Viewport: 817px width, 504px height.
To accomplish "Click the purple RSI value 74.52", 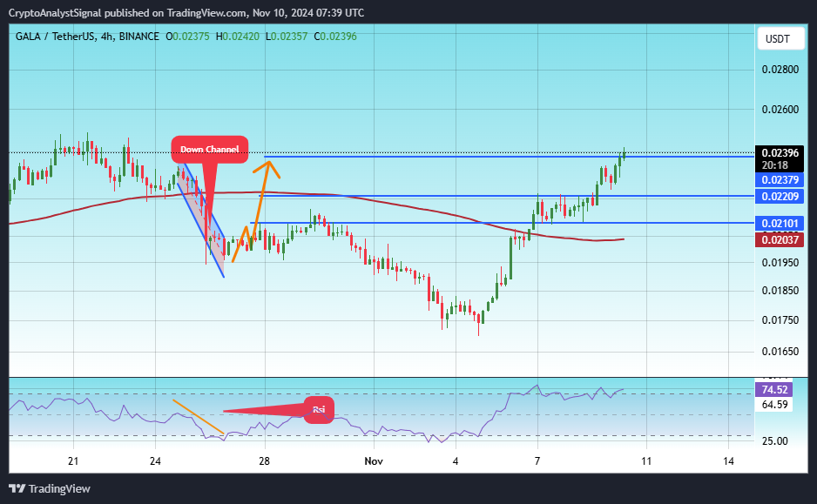I will [x=773, y=389].
